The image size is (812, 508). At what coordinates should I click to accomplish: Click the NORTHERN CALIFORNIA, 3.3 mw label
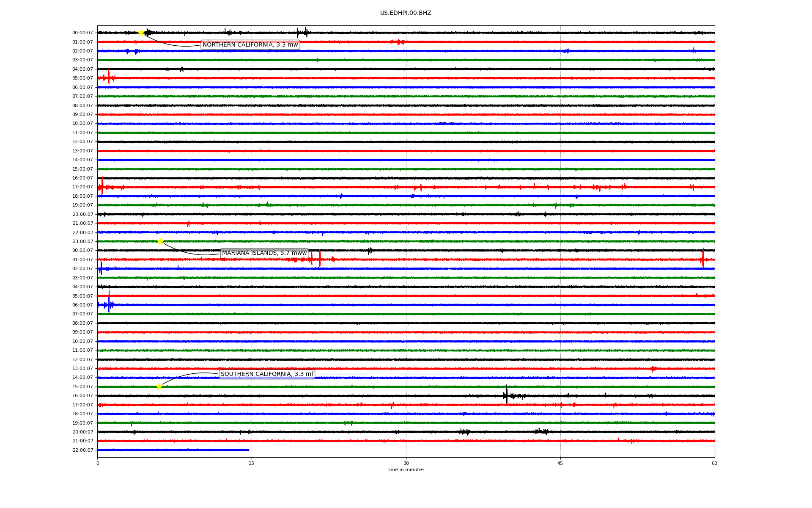tap(250, 45)
